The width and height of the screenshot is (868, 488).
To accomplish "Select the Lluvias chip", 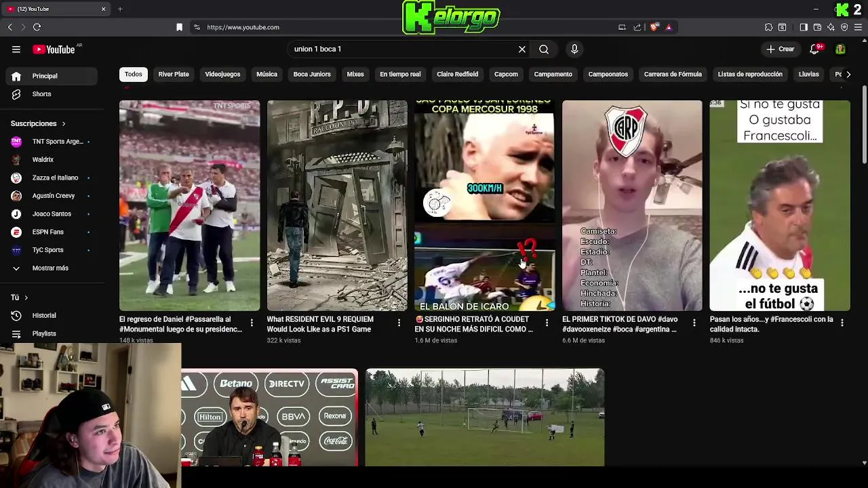I will [809, 75].
